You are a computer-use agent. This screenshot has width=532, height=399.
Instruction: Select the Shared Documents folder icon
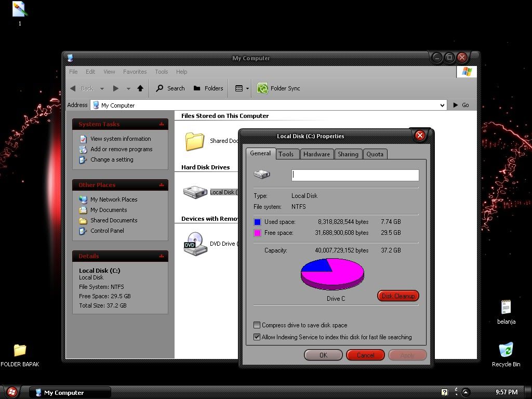(x=195, y=141)
